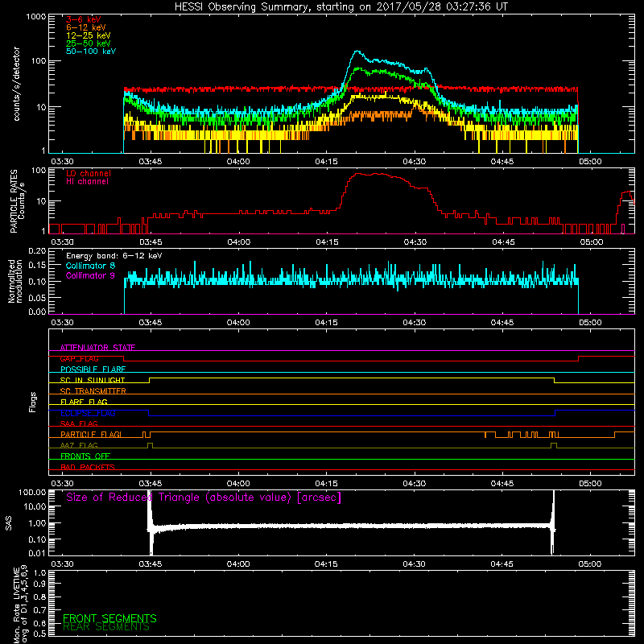
Task: Click the SAA_FLAG label
Action: pos(79,423)
